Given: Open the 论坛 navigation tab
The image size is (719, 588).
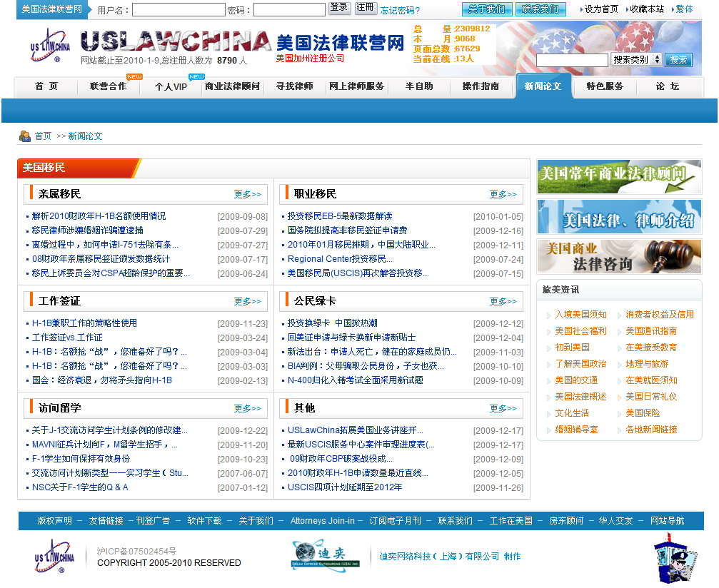Looking at the screenshot, I should pyautogui.click(x=668, y=86).
